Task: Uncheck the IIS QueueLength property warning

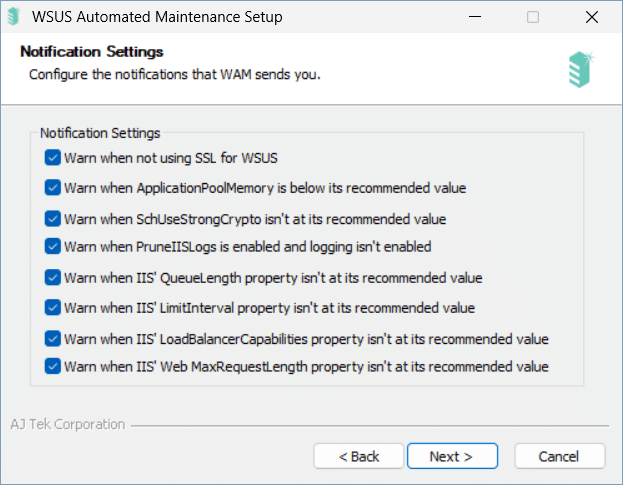Action: 52,277
